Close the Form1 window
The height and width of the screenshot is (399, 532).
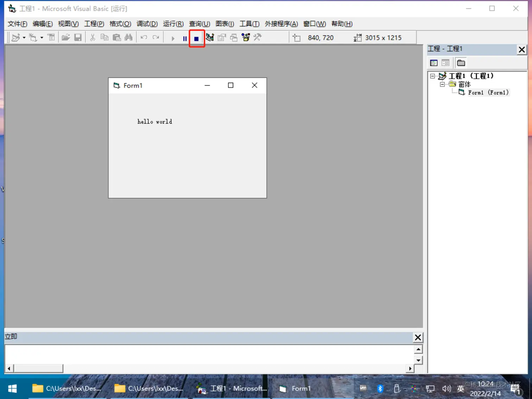tap(254, 85)
